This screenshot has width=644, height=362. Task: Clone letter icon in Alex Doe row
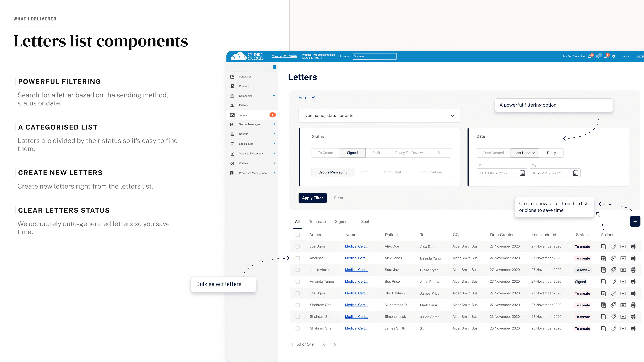[603, 247]
